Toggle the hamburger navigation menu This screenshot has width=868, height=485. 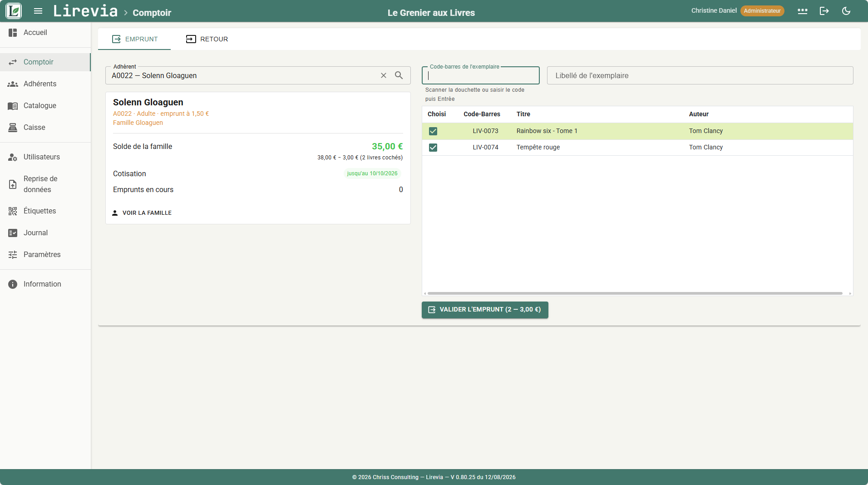click(38, 11)
